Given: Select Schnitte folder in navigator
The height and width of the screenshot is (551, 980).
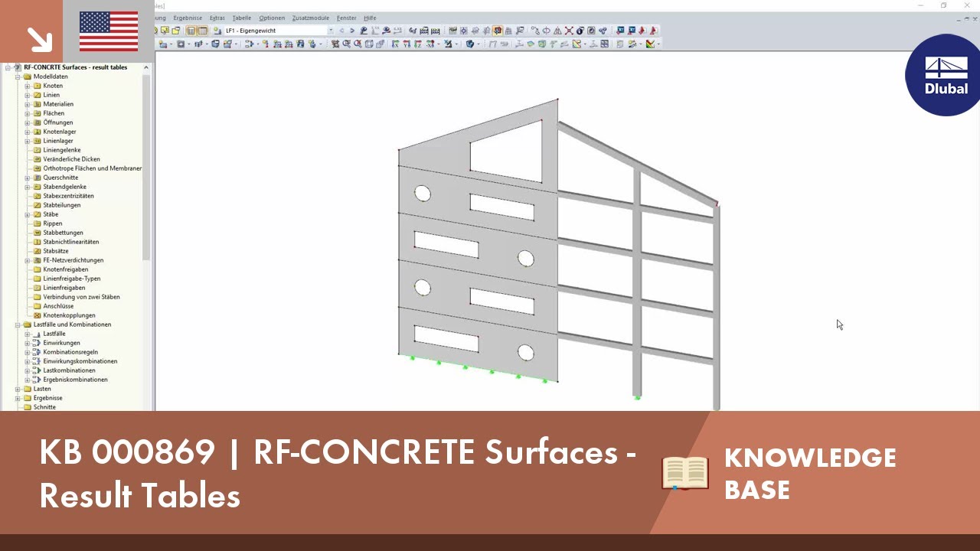Looking at the screenshot, I should pos(44,407).
